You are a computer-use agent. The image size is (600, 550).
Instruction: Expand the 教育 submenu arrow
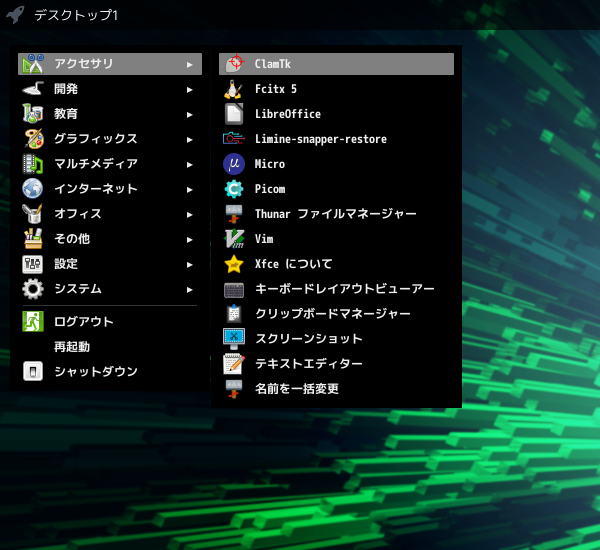189,114
